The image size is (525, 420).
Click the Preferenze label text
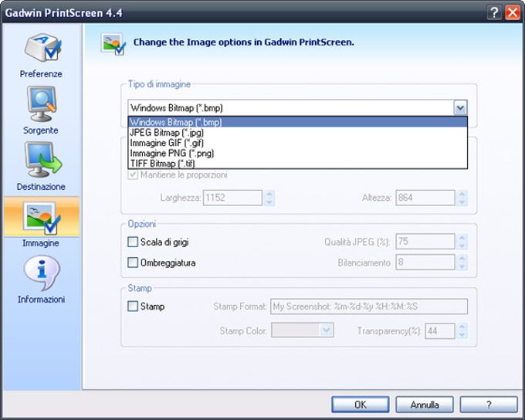(41, 73)
